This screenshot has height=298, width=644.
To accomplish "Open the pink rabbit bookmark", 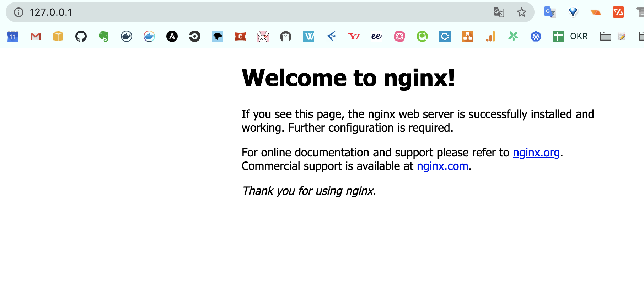I will (263, 36).
